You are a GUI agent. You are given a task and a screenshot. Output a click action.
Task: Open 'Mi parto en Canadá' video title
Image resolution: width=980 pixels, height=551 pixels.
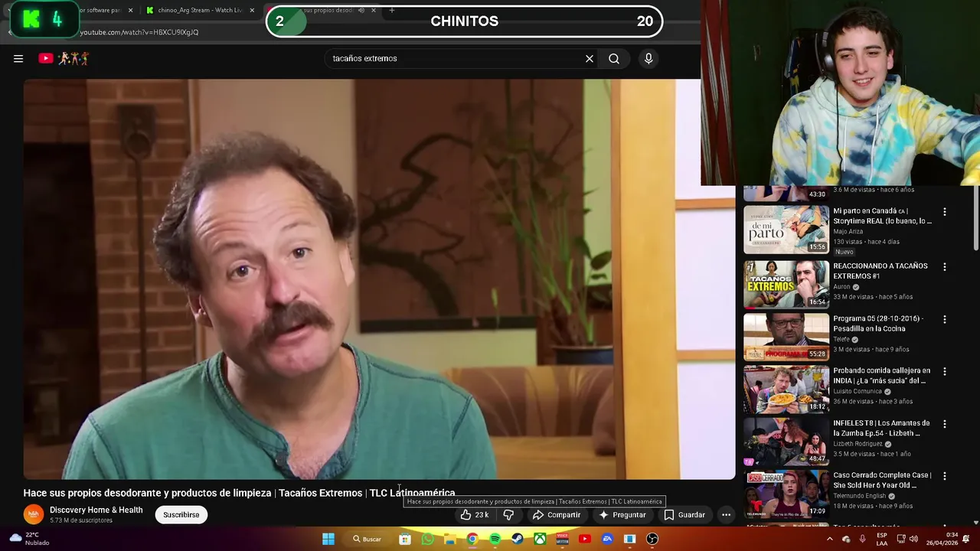(882, 216)
